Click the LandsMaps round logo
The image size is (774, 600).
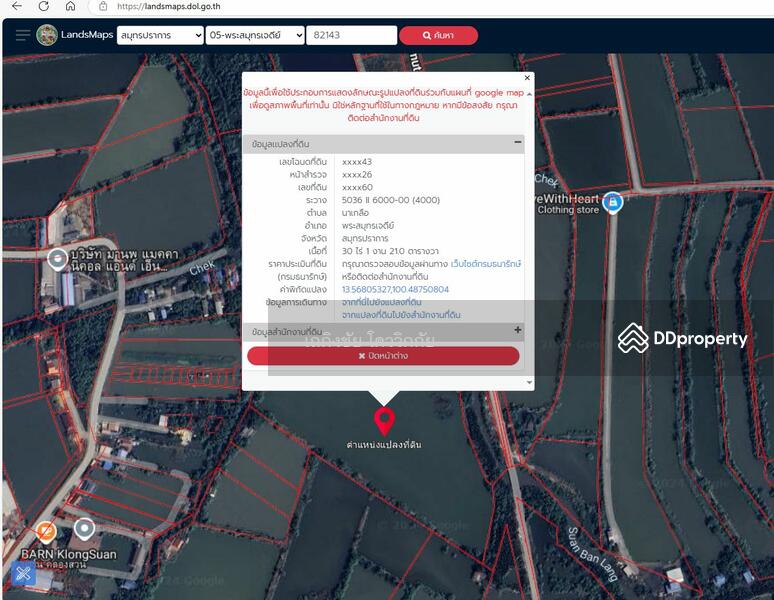pyautogui.click(x=47, y=35)
